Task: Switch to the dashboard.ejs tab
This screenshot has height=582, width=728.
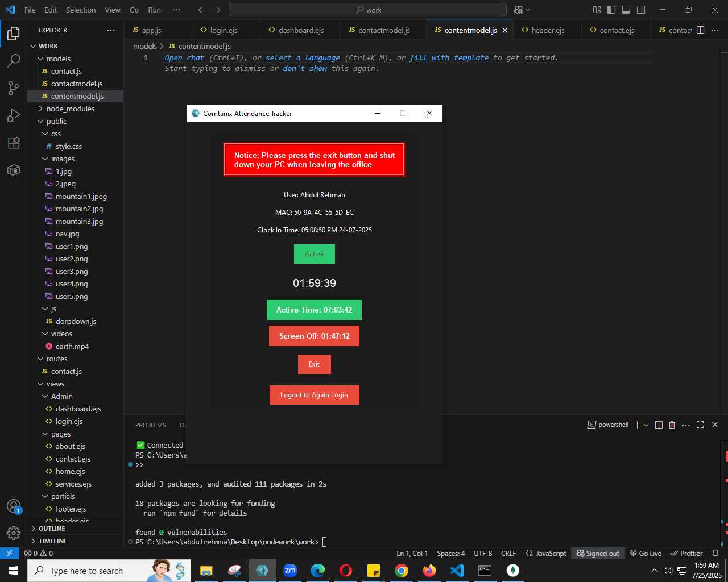Action: pyautogui.click(x=301, y=30)
